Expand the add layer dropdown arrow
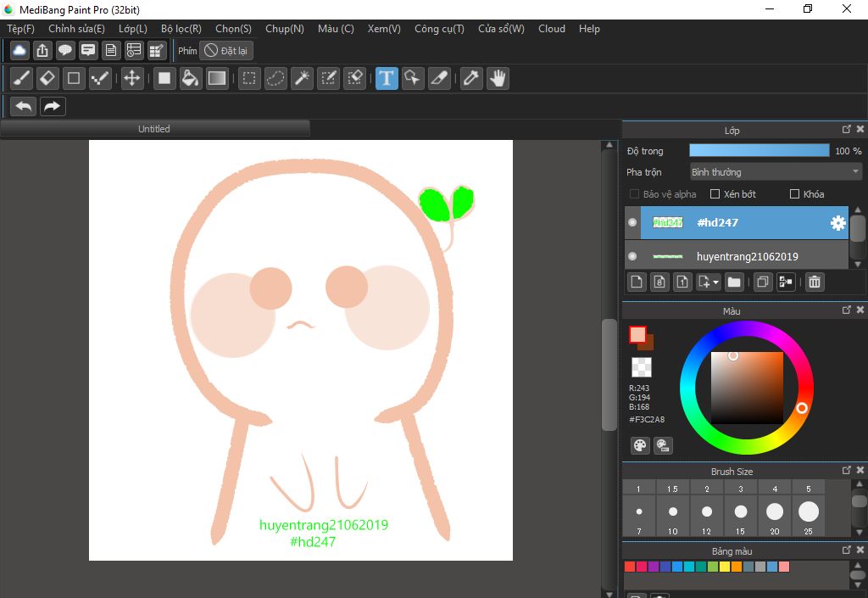 pos(716,282)
